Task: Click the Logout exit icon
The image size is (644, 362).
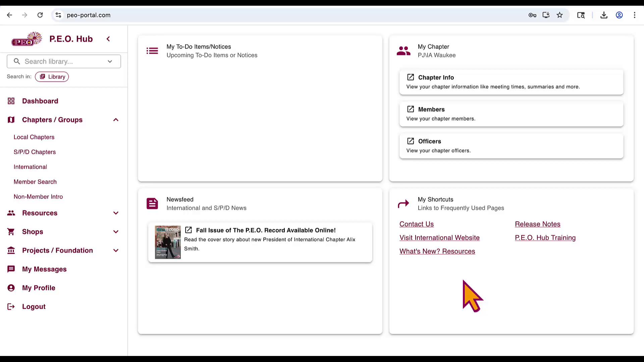Action: (x=11, y=307)
